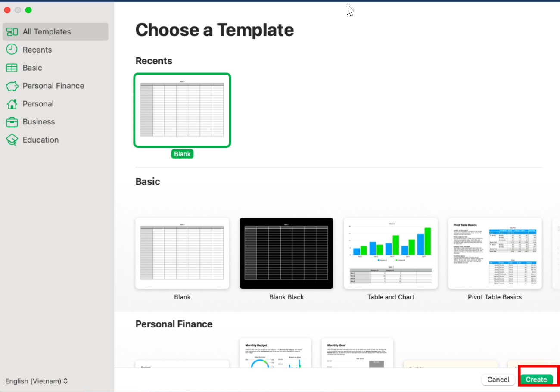Open the Pivot Table Basics template
The width and height of the screenshot is (560, 392).
pyautogui.click(x=494, y=253)
